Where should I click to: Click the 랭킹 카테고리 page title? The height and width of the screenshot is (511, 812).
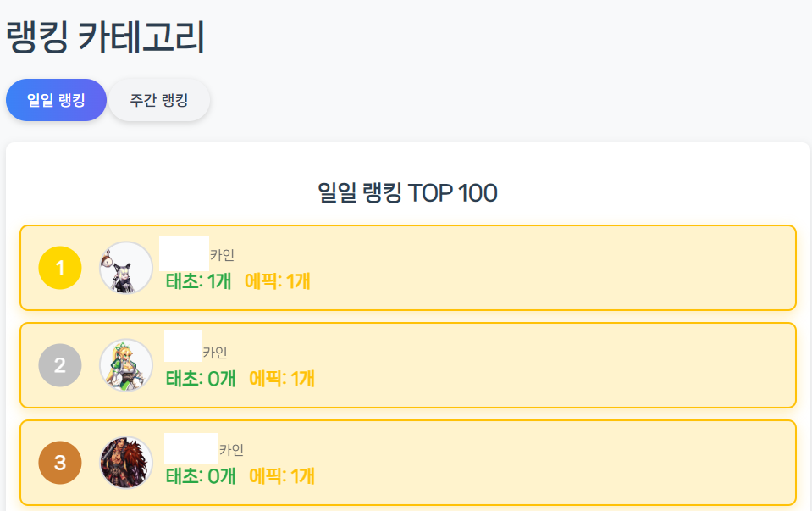(106, 38)
